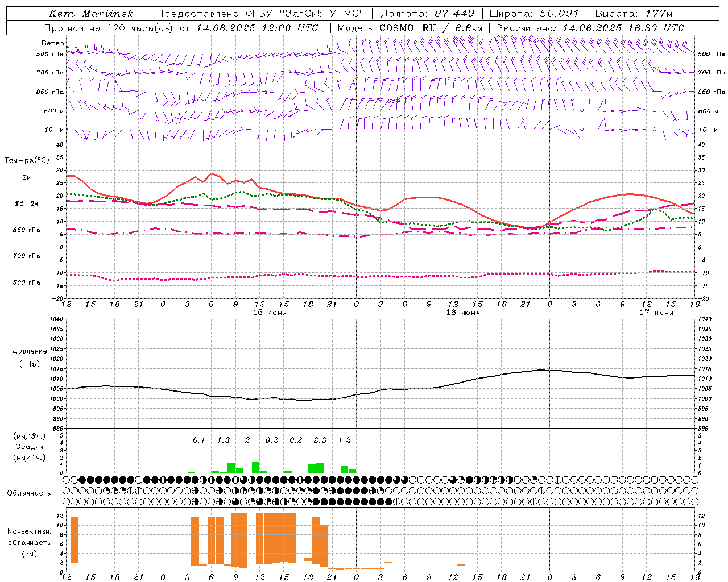The height and width of the screenshot is (582, 728).
Task: Select the text Предоставлено ФГБУ "ЗапСиб УГМС"
Action: pos(260,14)
